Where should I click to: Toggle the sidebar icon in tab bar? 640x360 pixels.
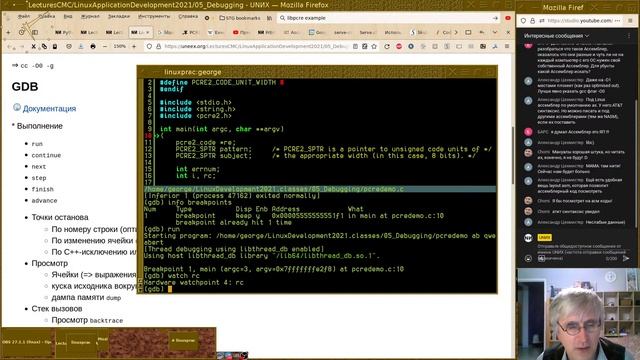click(35, 32)
